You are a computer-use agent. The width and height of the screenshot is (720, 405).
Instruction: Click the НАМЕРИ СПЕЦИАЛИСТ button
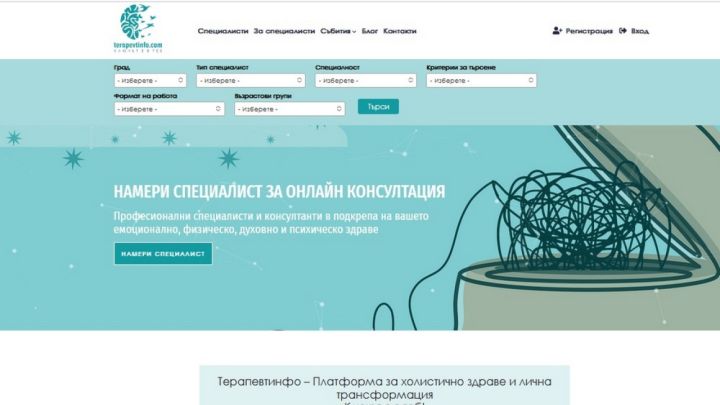[163, 253]
